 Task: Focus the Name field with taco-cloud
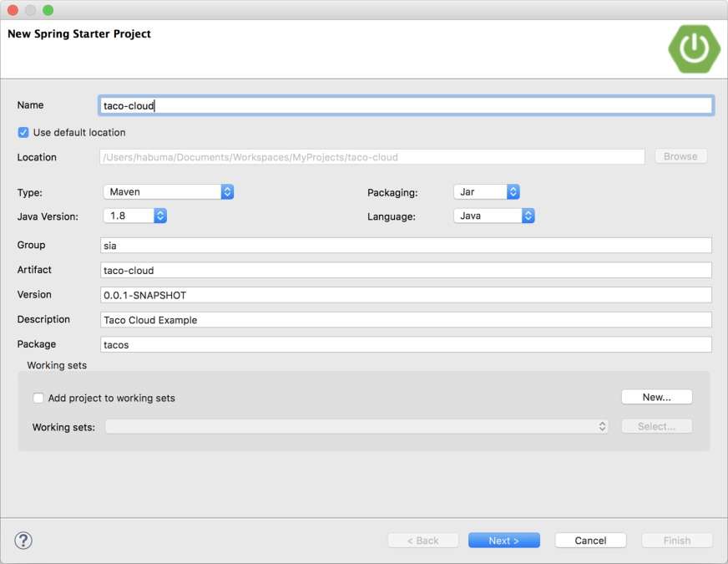pyautogui.click(x=407, y=105)
